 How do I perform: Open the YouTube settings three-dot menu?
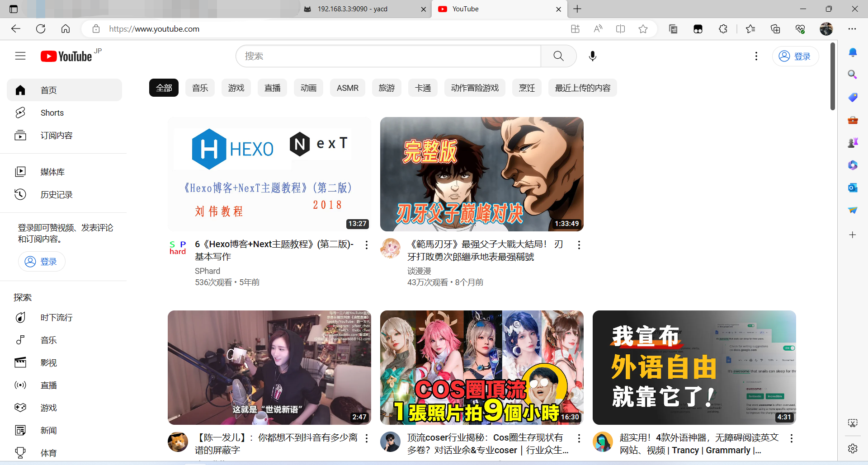pyautogui.click(x=756, y=56)
